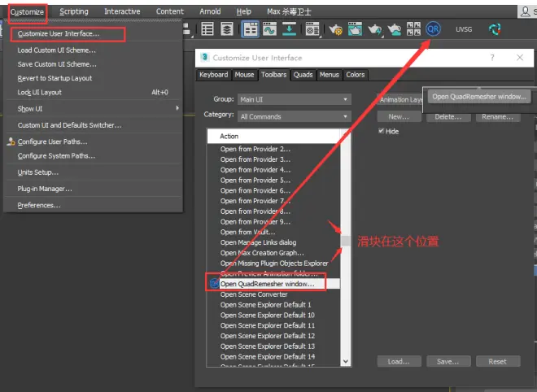Screen dimensions: 537x392
Task: Open Render Setup teapot gear icon
Action: point(335,29)
